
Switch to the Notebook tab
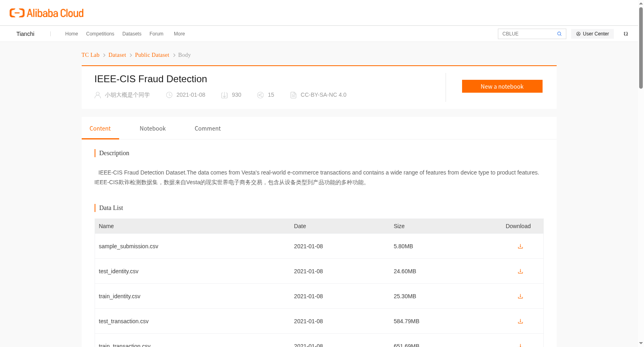point(153,129)
